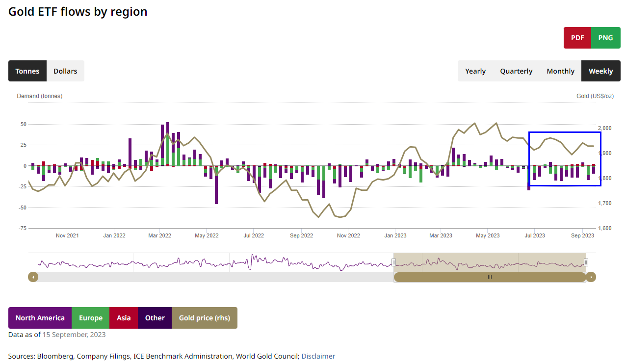
Task: Select the Yearly period view
Action: tap(475, 71)
